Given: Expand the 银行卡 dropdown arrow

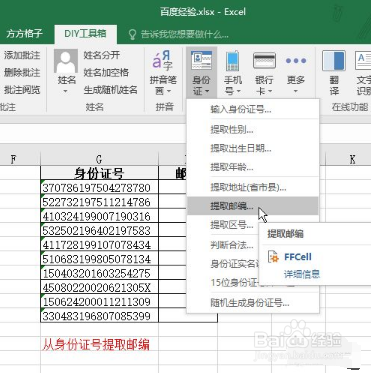Looking at the screenshot, I should pyautogui.click(x=270, y=91).
